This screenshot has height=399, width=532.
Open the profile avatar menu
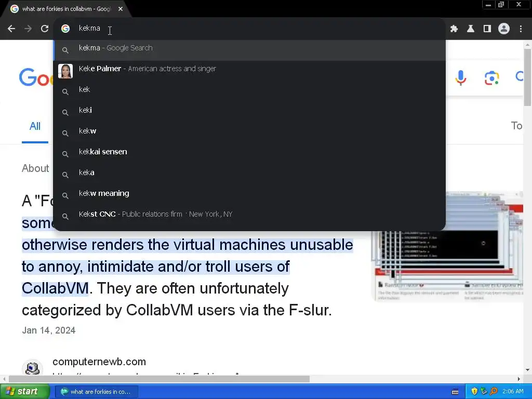[504, 29]
